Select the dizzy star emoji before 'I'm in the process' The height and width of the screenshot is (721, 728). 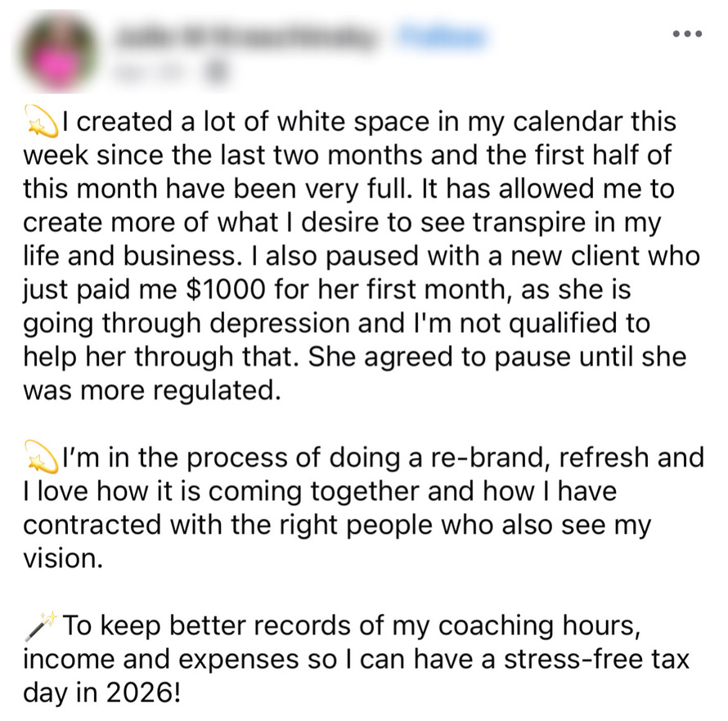[42, 458]
